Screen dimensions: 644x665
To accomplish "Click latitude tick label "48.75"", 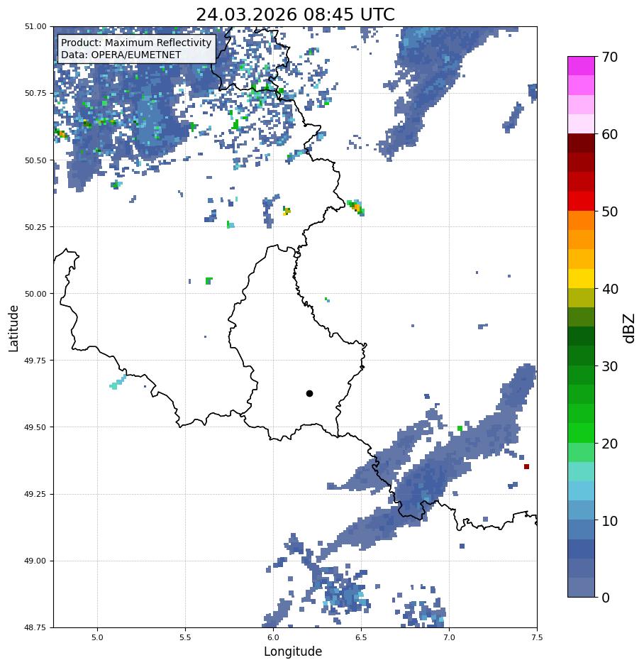I will coord(35,627).
